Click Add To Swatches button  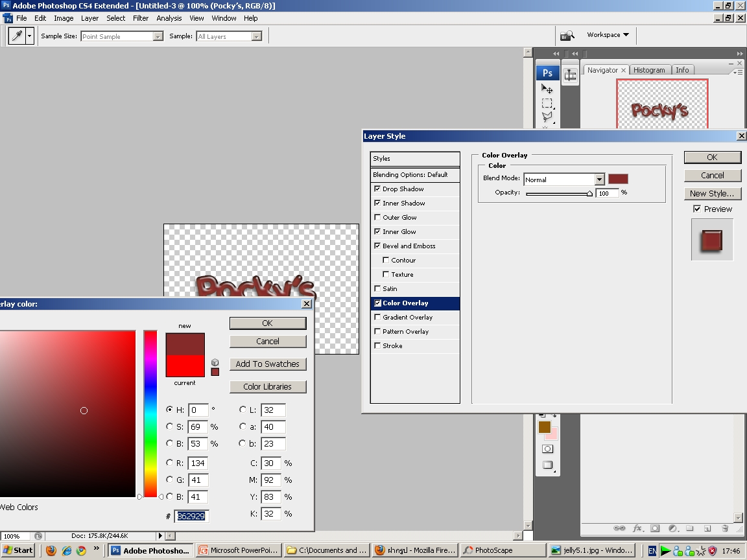point(268,364)
